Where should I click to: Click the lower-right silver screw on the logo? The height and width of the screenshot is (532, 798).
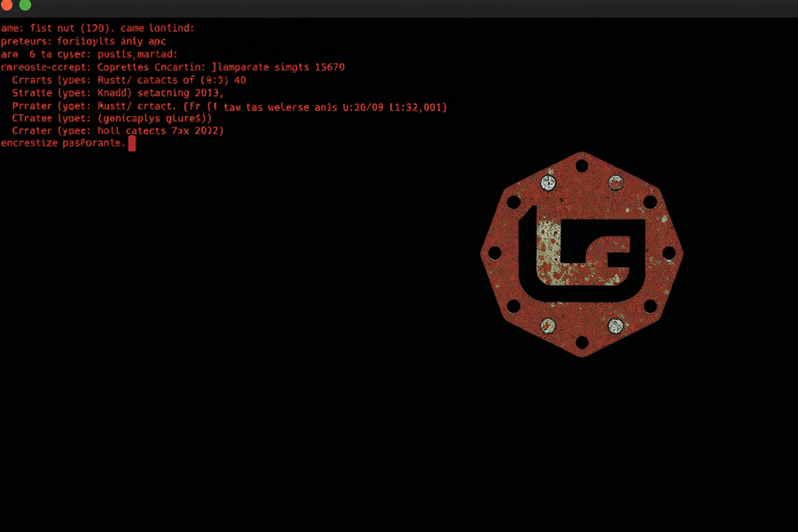[x=616, y=325]
